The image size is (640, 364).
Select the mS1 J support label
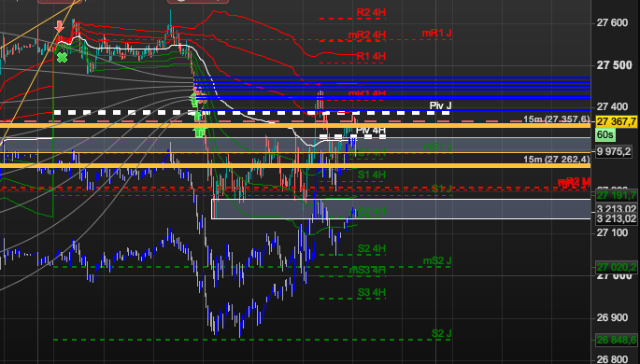coord(437,147)
